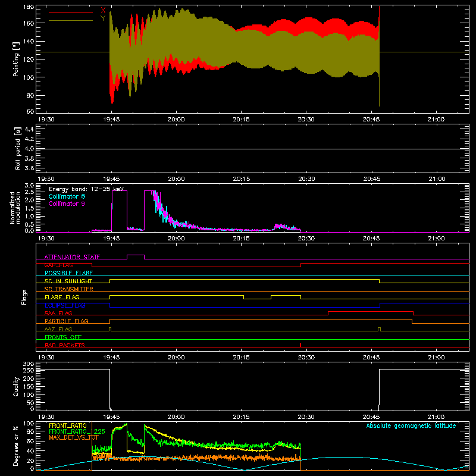Click the red X legend line
The width and height of the screenshot is (476, 476).
pos(71,12)
